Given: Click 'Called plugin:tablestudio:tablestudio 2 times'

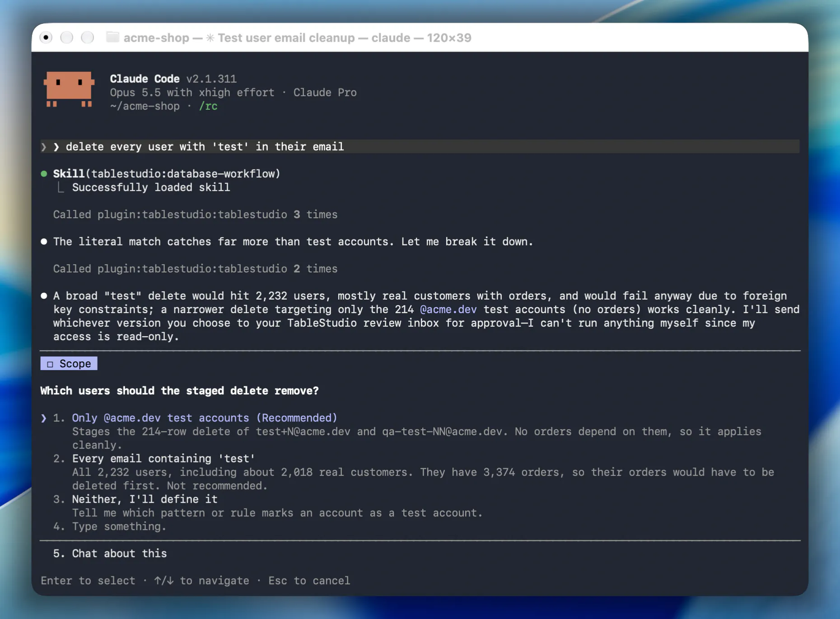Looking at the screenshot, I should point(195,269).
